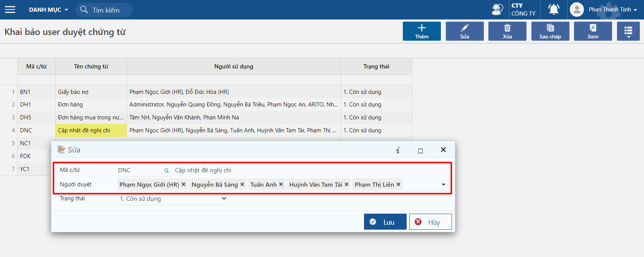This screenshot has height=257, width=644.
Task: Open the notifications bell
Action: pos(553,10)
